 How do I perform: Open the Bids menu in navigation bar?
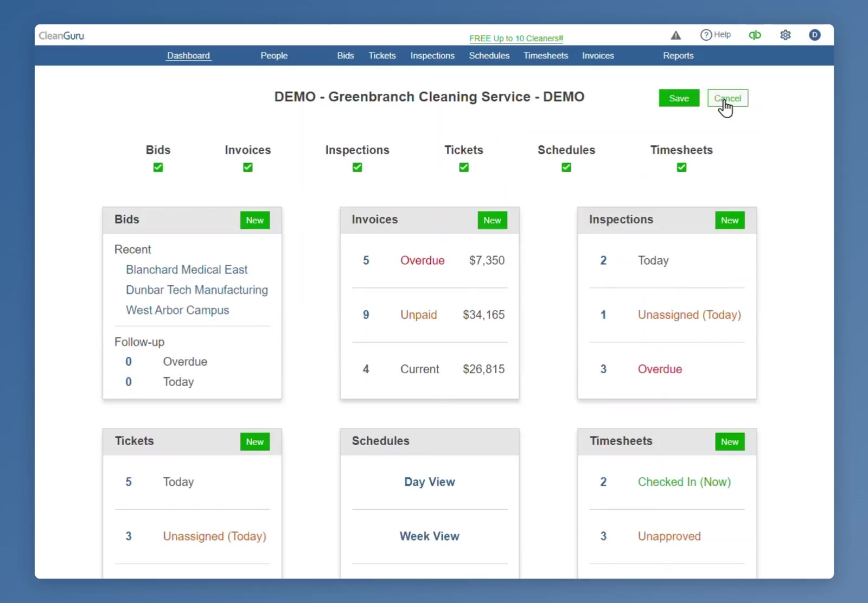coord(346,55)
